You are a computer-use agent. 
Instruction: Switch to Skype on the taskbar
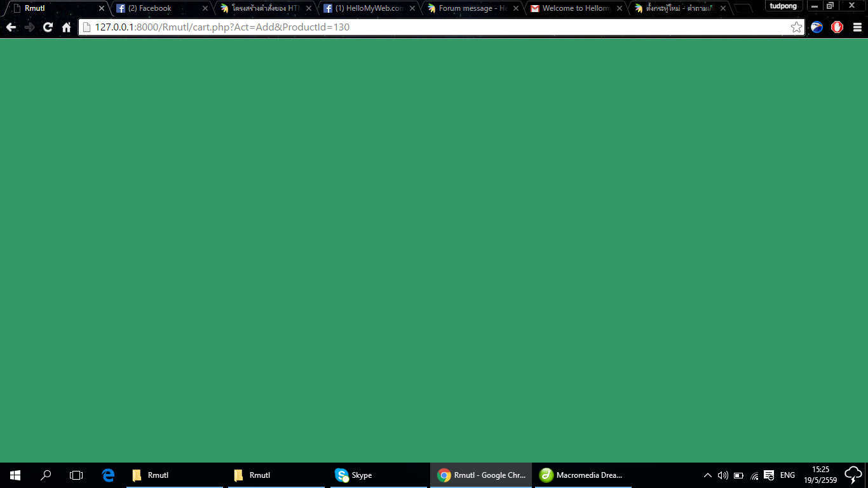[378, 475]
